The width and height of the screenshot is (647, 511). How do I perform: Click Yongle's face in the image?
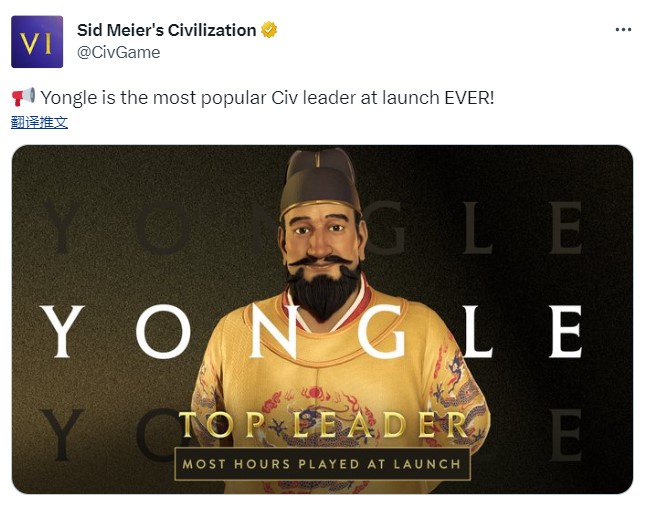click(x=321, y=238)
